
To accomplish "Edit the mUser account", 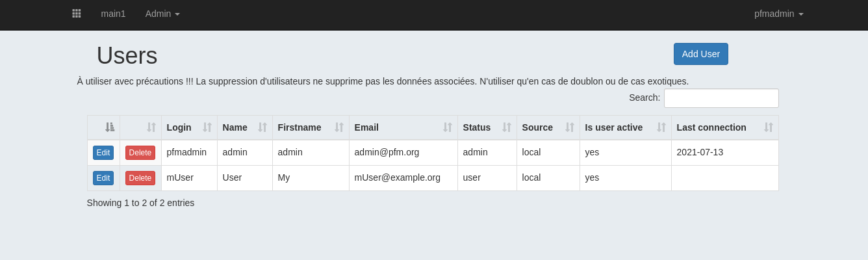I will (103, 178).
